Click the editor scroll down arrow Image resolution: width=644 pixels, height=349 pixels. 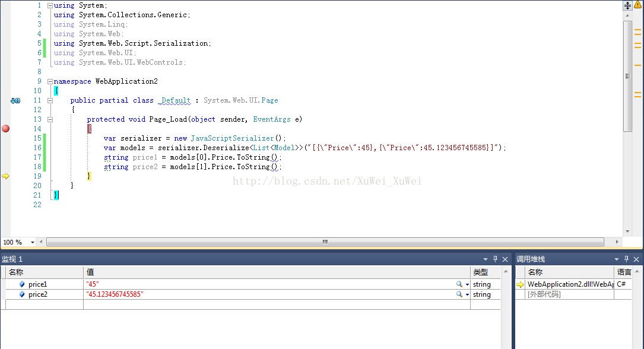627,231
